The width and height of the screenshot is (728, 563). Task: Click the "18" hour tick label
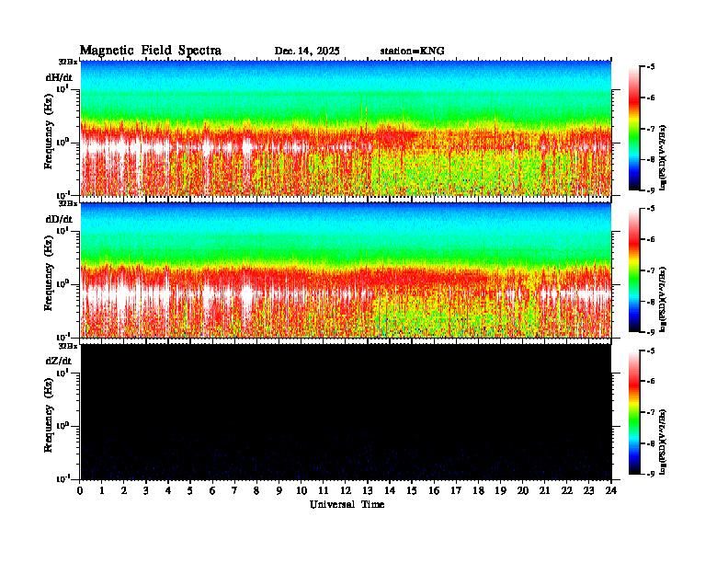coord(478,490)
